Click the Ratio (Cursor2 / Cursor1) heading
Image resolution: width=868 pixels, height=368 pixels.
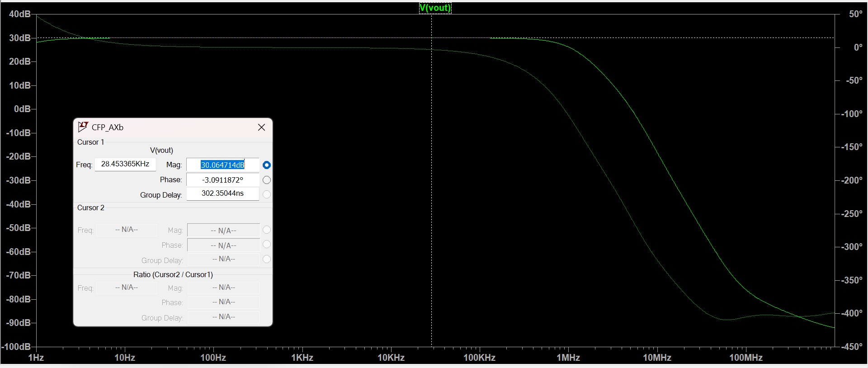(x=173, y=275)
